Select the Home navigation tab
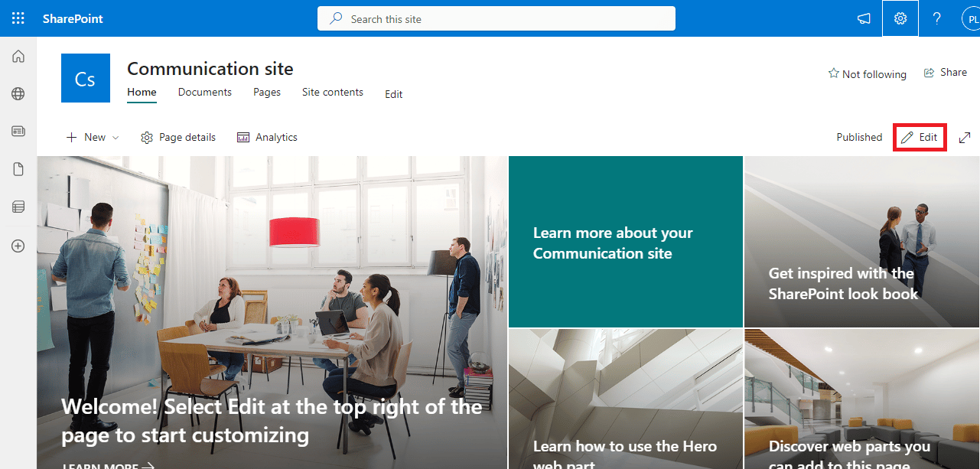The image size is (980, 469). [x=142, y=92]
